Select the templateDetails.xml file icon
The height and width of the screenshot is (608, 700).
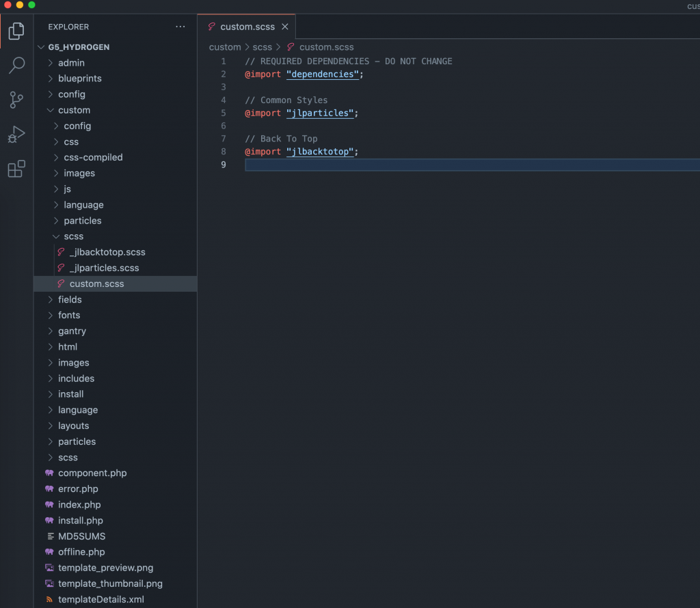pyautogui.click(x=50, y=599)
